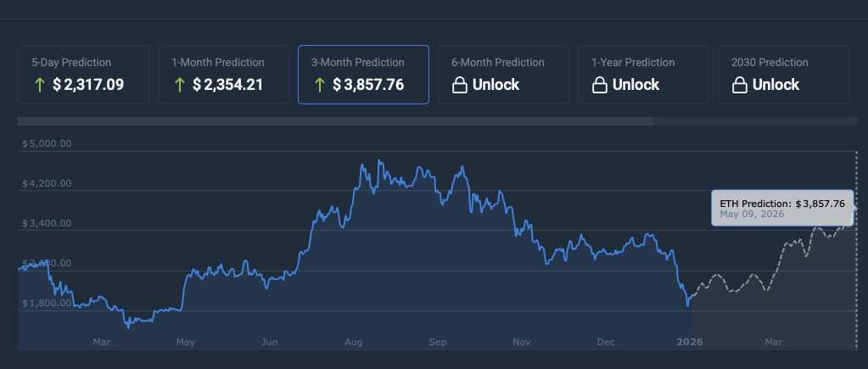Image resolution: width=868 pixels, height=369 pixels.
Task: Click the $1,800.00 y-axis label
Action: tap(47, 303)
